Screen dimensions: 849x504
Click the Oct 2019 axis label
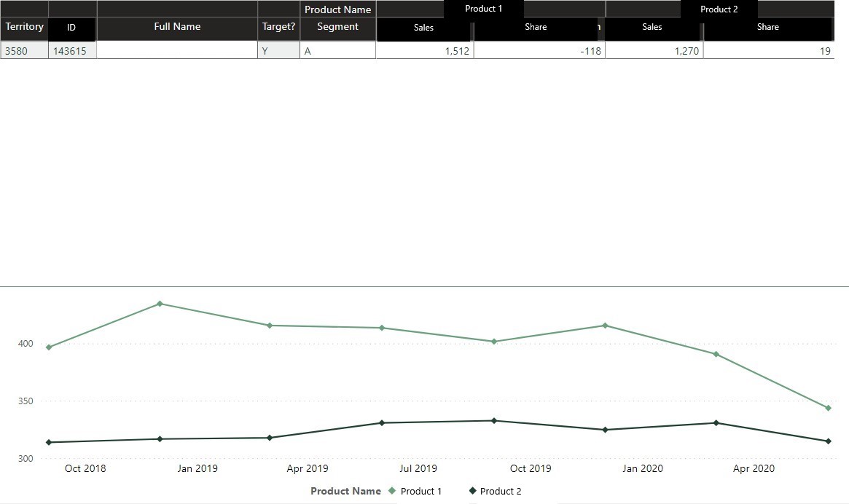(530, 468)
